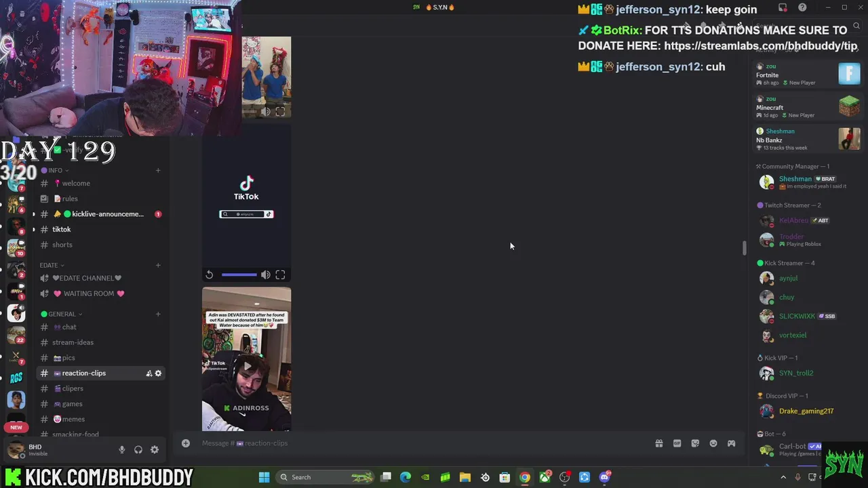Collapse the GENERAL category
This screenshot has width=868, height=488.
(x=62, y=314)
